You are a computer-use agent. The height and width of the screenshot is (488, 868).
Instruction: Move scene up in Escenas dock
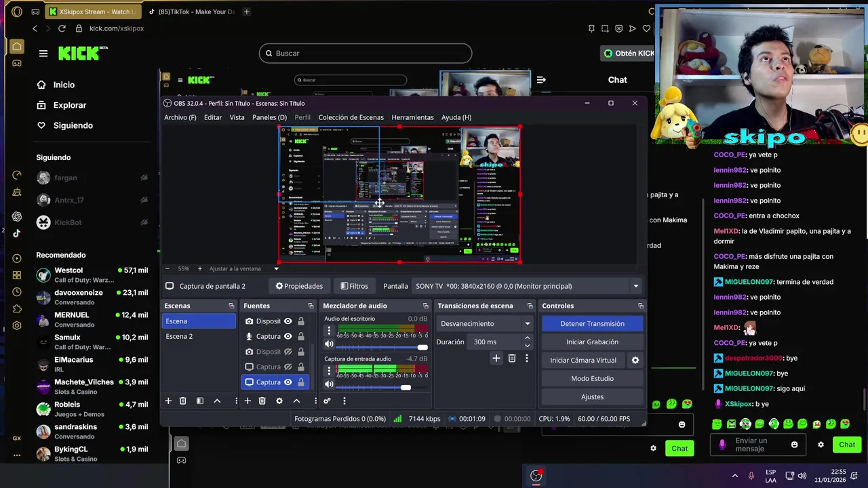217,401
